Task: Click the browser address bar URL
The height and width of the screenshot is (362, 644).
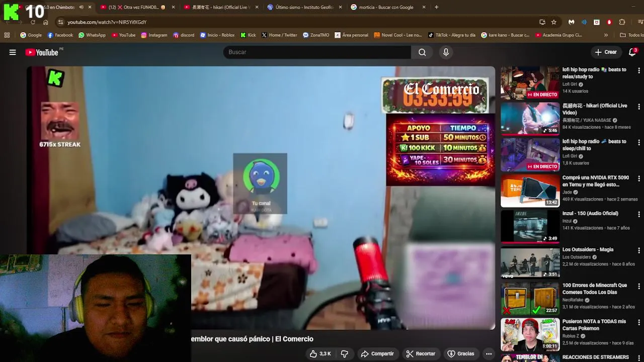Action: point(107,22)
